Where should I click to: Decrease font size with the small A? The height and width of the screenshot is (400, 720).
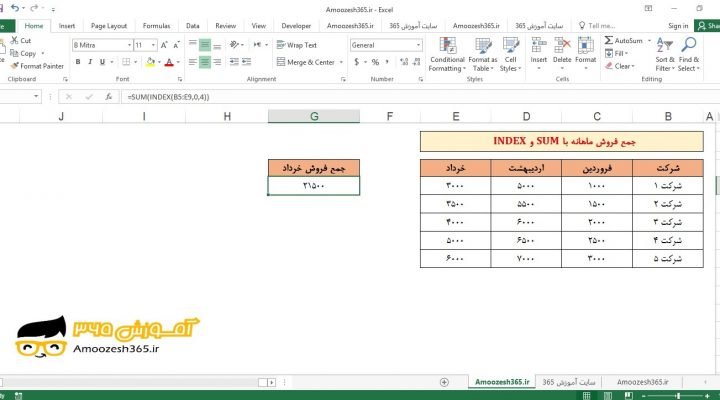point(176,45)
